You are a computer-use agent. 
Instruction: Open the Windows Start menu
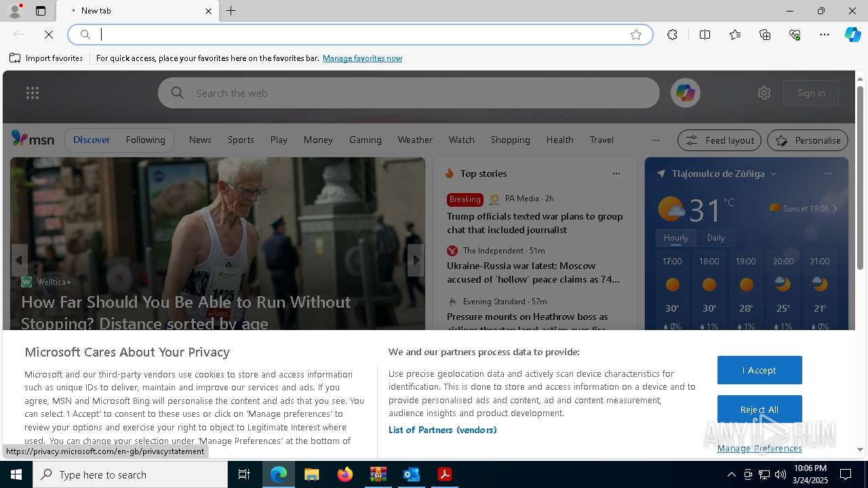click(x=16, y=474)
